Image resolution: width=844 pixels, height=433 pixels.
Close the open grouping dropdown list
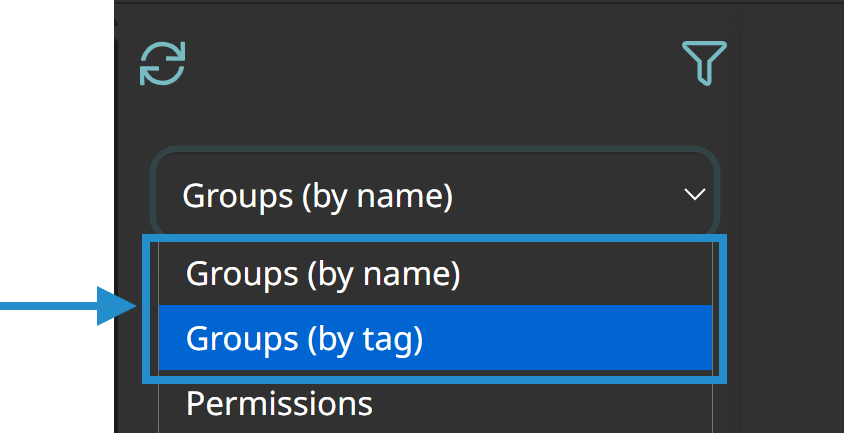coord(435,194)
